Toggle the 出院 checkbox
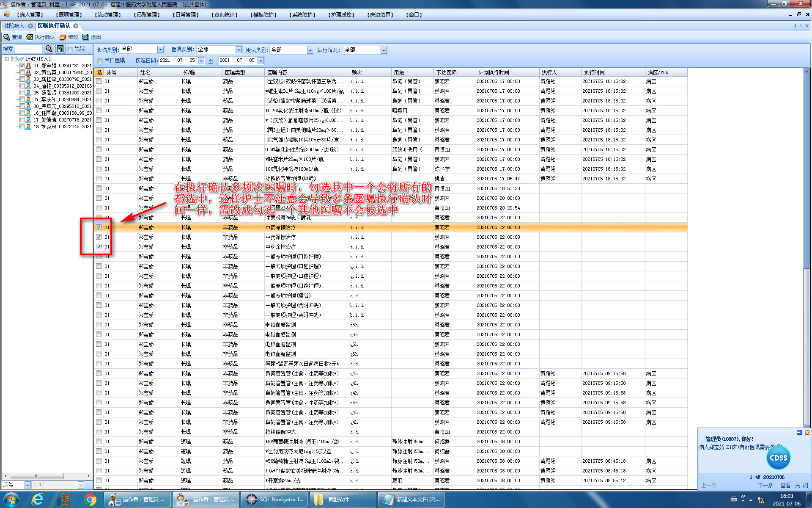Screen dimensions: 812x508 pyautogui.click(x=70, y=49)
